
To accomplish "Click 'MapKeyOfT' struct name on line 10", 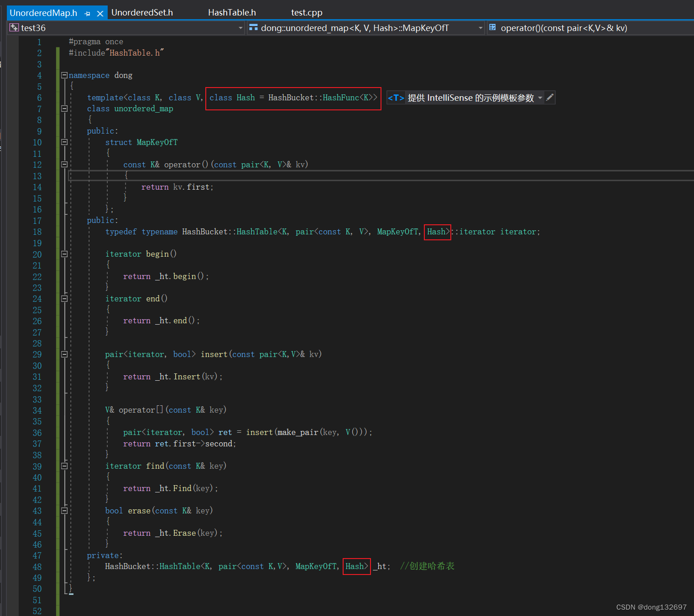I will pyautogui.click(x=157, y=142).
